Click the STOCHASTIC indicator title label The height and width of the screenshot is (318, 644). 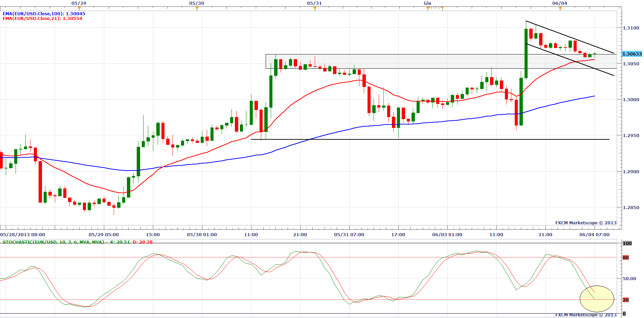(54, 242)
